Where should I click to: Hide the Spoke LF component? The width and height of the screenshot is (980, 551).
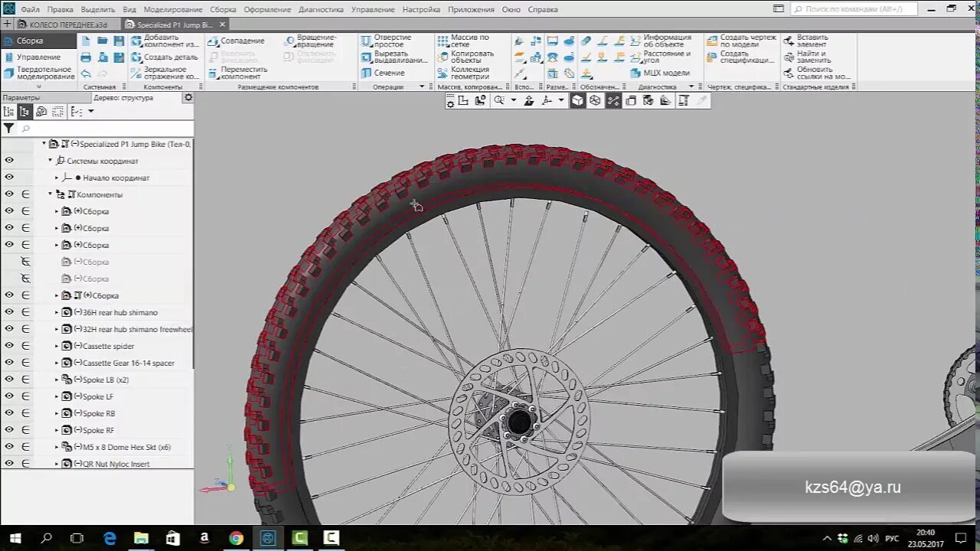click(9, 396)
